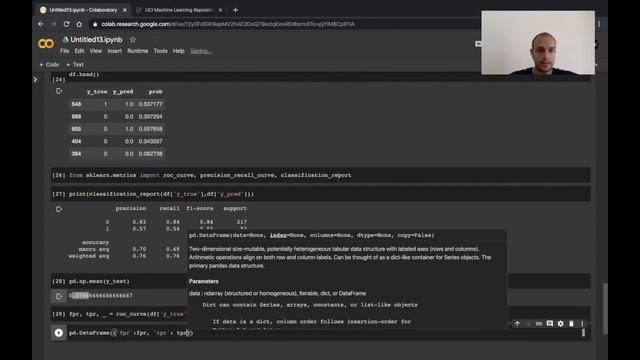This screenshot has width=640, height=360.
Task: Open more cell actions menu
Action: (x=582, y=323)
